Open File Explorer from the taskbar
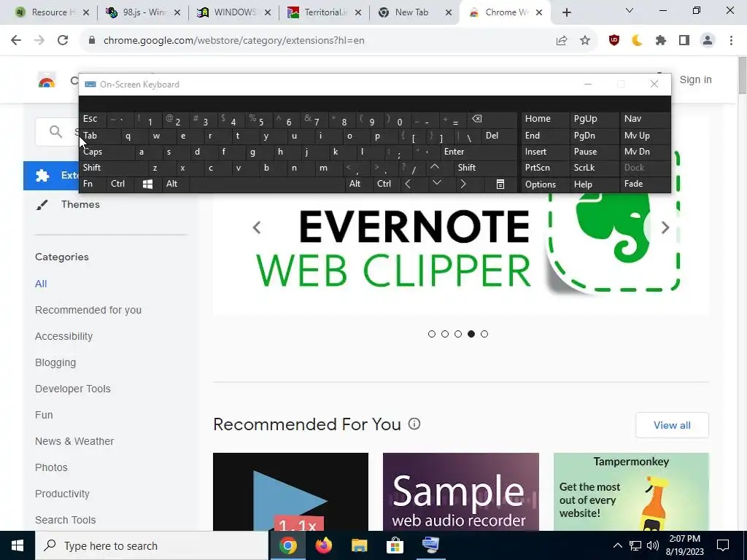Image resolution: width=747 pixels, height=560 pixels. pos(360,545)
